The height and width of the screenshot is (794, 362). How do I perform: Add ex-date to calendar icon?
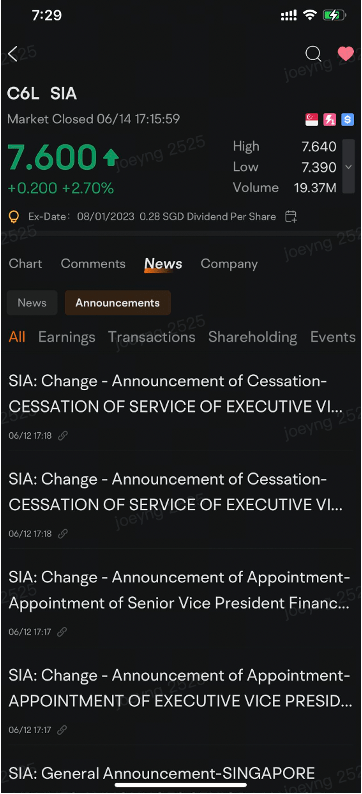click(291, 217)
